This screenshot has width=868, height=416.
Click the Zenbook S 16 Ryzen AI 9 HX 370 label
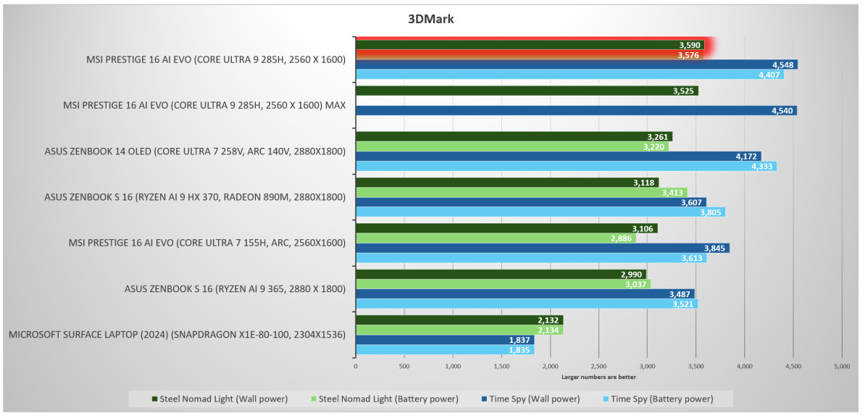[196, 197]
